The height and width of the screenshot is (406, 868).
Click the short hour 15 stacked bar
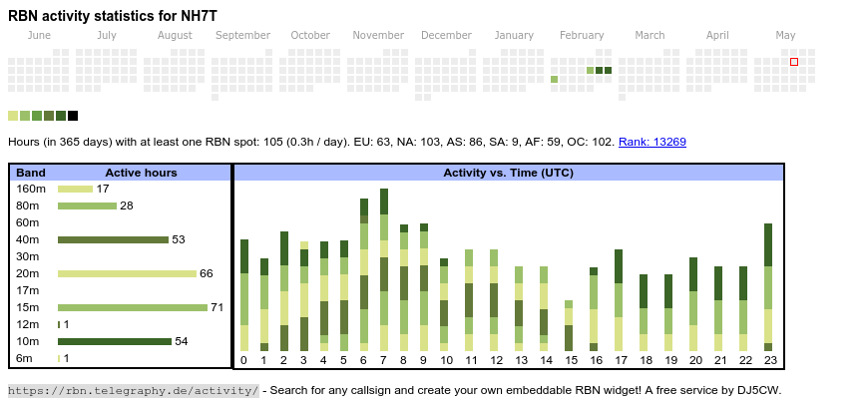569,325
